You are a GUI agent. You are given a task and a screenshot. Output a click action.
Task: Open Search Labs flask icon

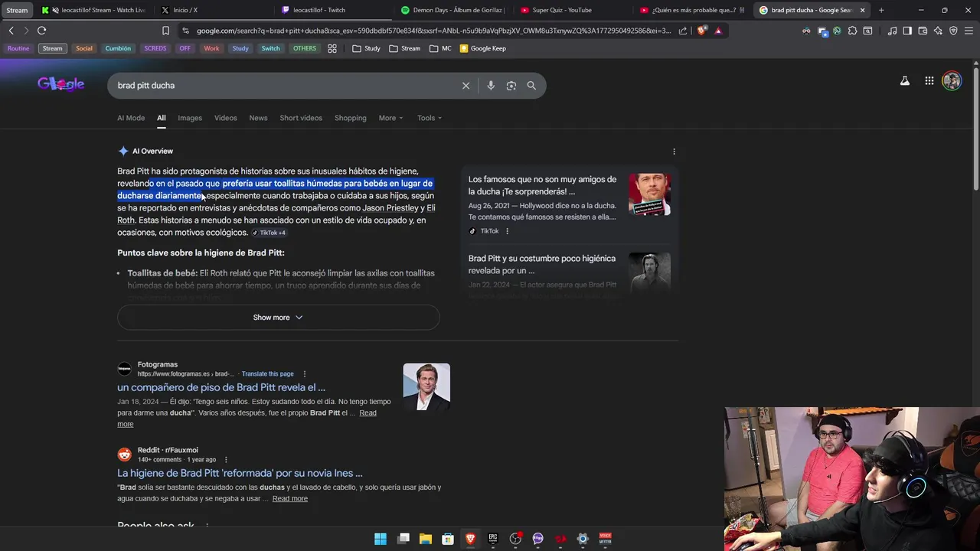[x=905, y=81]
